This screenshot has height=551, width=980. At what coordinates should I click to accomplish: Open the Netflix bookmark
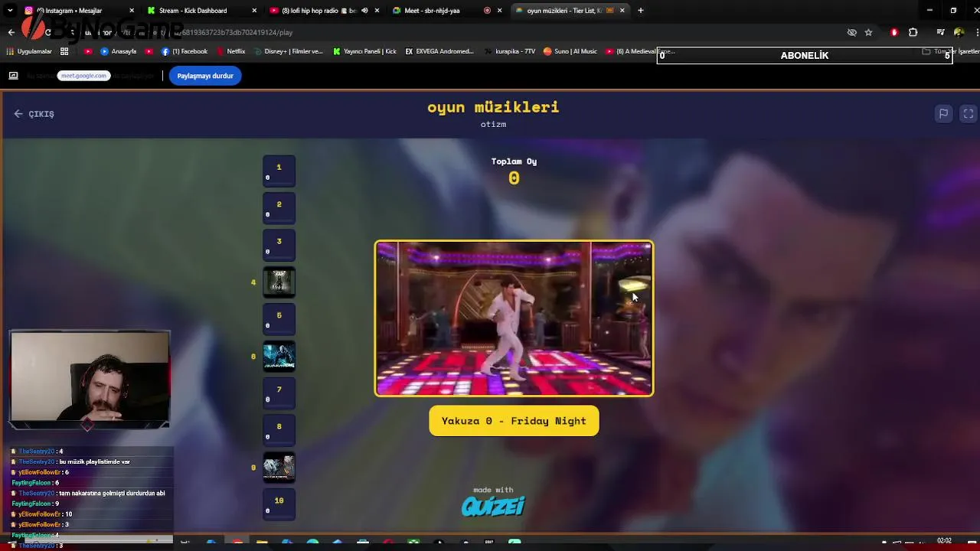[x=230, y=51]
